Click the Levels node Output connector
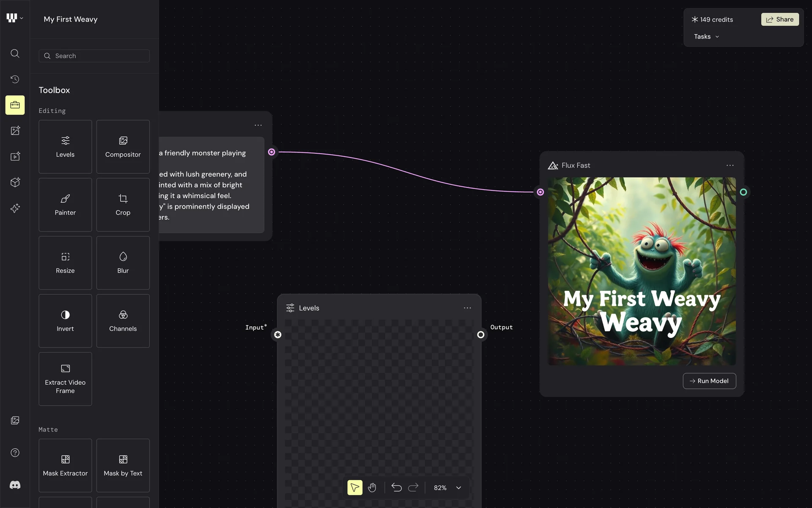This screenshot has width=812, height=508. pos(480,335)
